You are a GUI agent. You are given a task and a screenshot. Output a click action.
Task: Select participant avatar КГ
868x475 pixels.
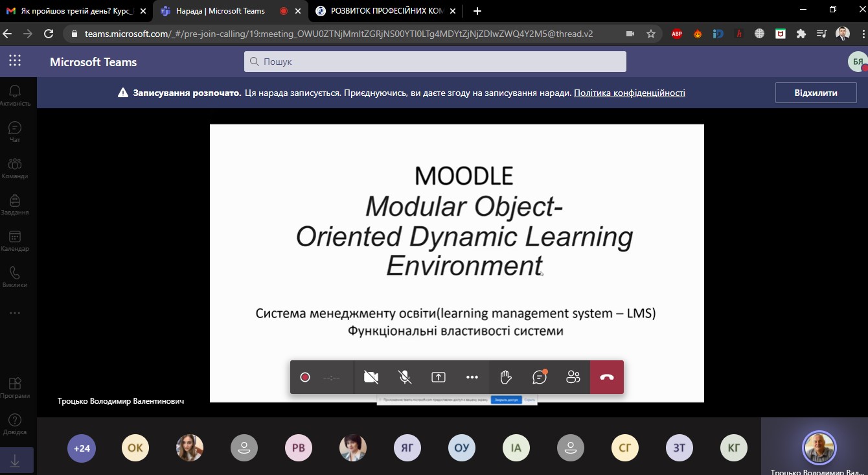tap(734, 448)
